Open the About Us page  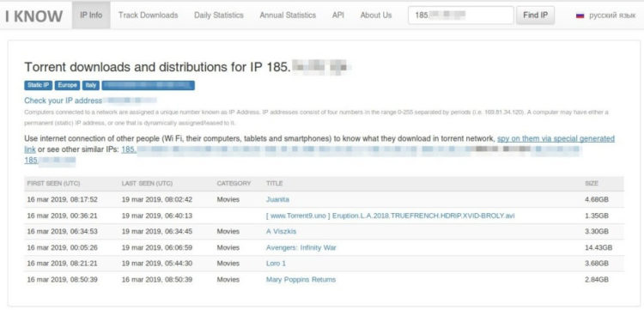pos(376,15)
